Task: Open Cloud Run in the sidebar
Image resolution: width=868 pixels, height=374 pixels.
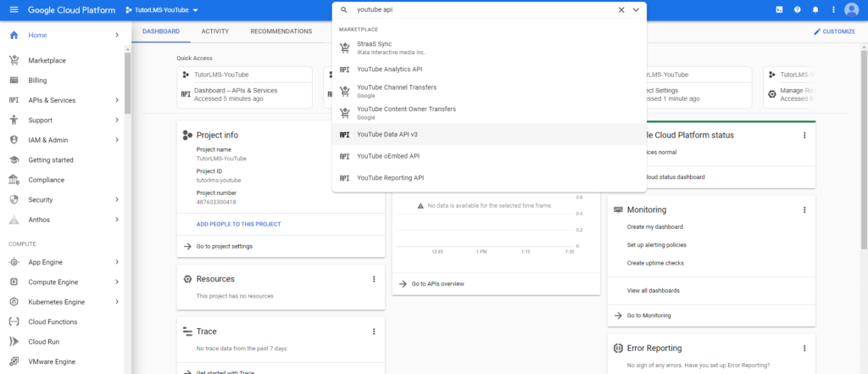Action: (44, 342)
